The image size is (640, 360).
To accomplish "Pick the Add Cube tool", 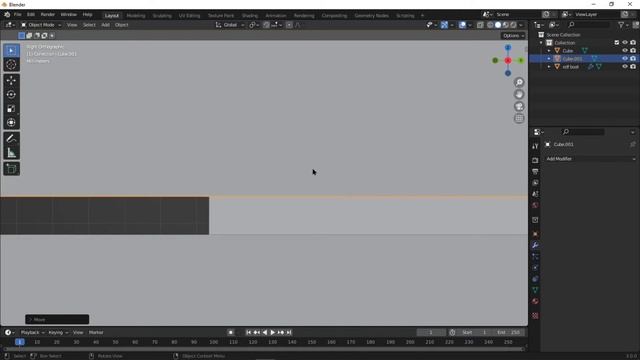I will [x=11, y=169].
